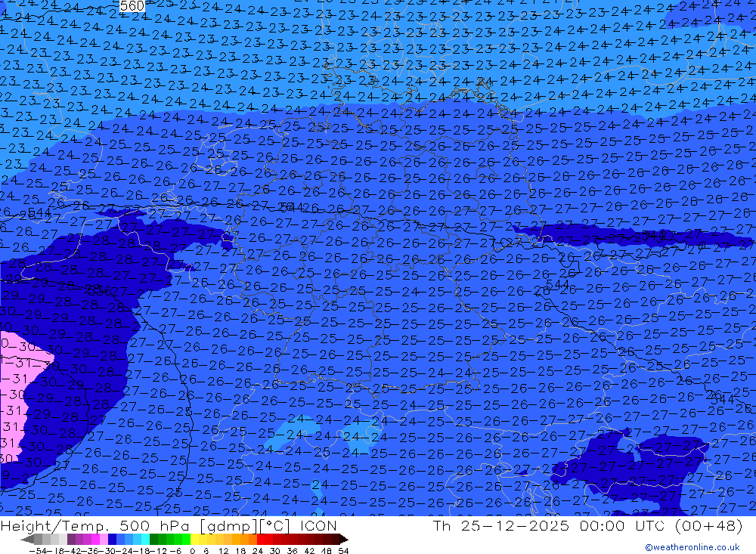Click the '-30' value on the temperature scale
This screenshot has height=554, width=756.
point(108,551)
